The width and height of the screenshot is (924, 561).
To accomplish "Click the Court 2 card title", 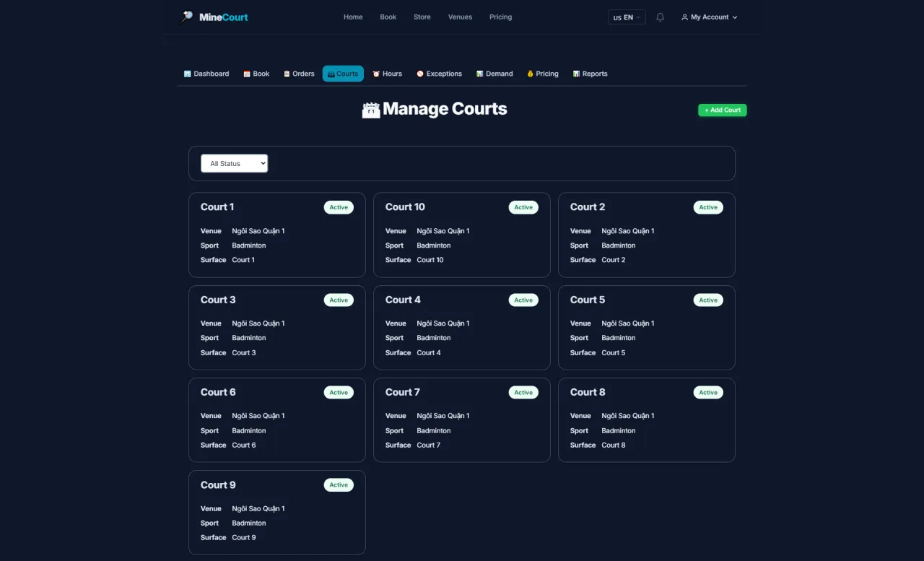I will [x=588, y=207].
